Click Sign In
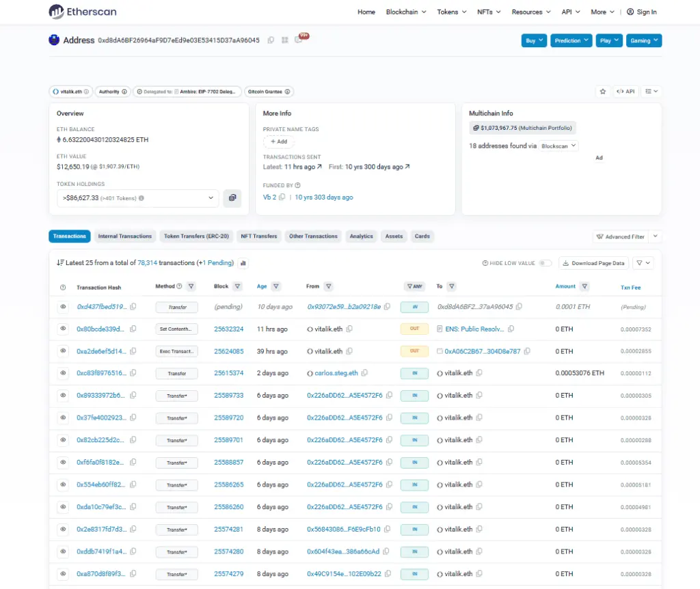The width and height of the screenshot is (700, 589). point(642,12)
